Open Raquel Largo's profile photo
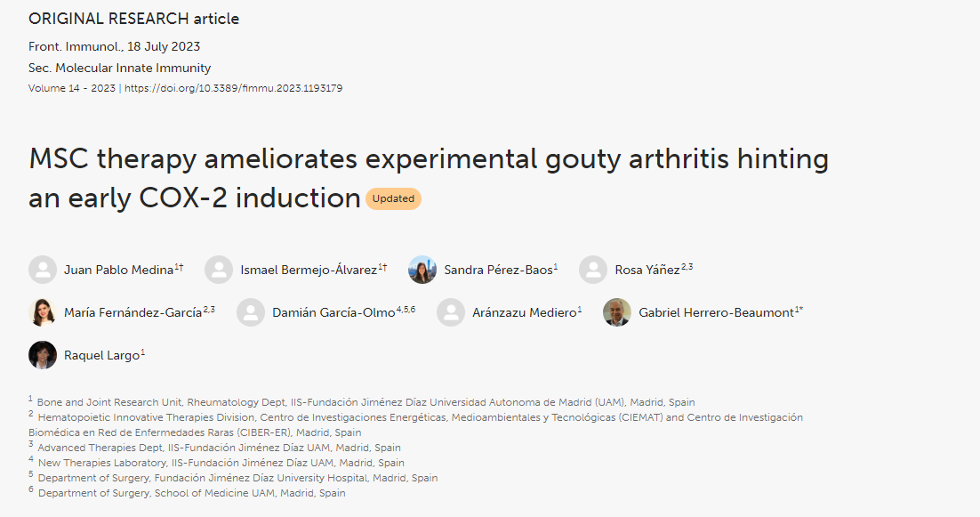Image resolution: width=980 pixels, height=517 pixels. pos(43,355)
